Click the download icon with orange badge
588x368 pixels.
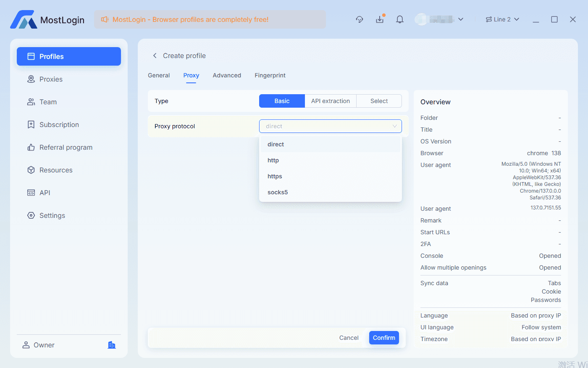[x=380, y=19]
